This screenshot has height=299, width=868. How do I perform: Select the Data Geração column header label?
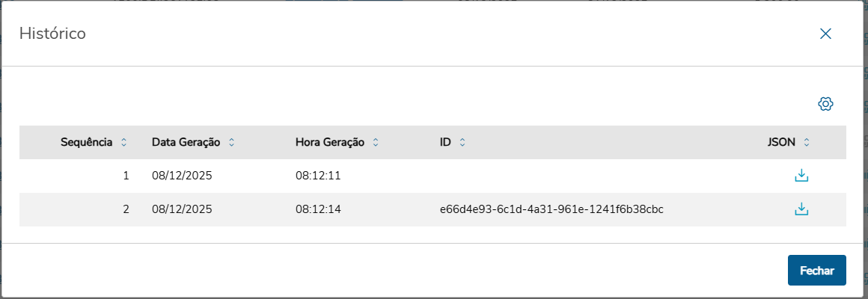pos(186,142)
